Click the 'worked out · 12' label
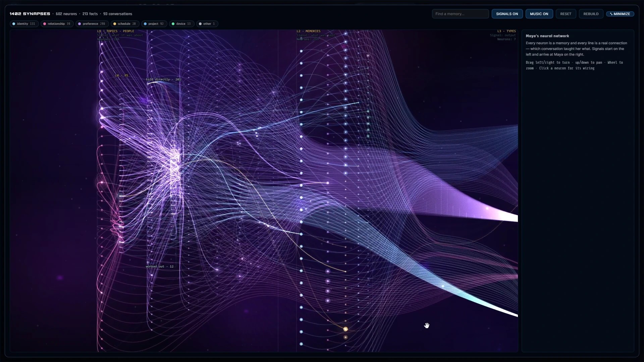This screenshot has width=644, height=362. 160,266
